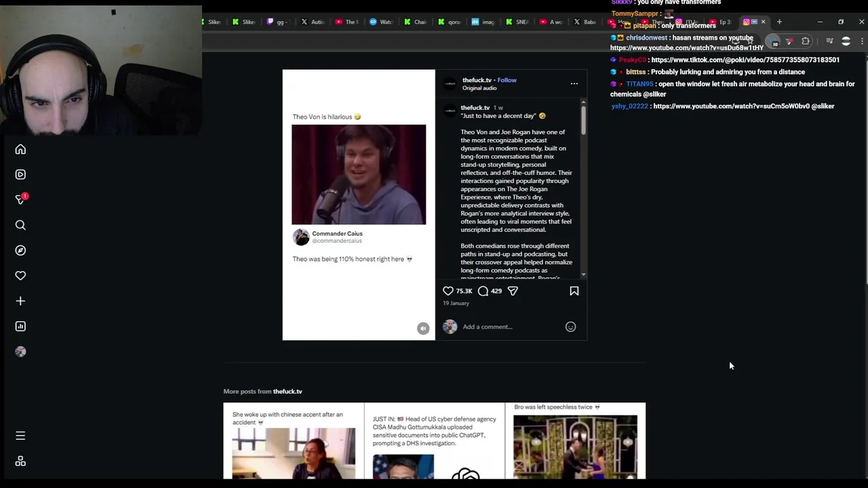Click the 75.3K likes count
This screenshot has height=488, width=868.
pyautogui.click(x=464, y=291)
